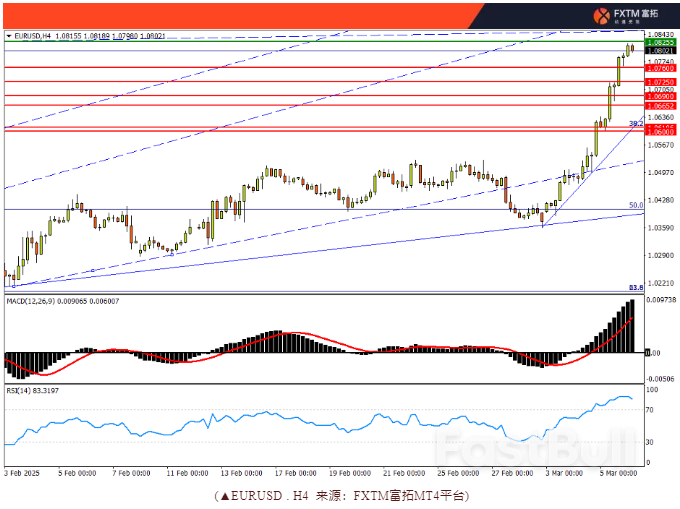680x509 pixels.
Task: Click the 38.2 Fibonacci level marker
Action: pyautogui.click(x=635, y=123)
